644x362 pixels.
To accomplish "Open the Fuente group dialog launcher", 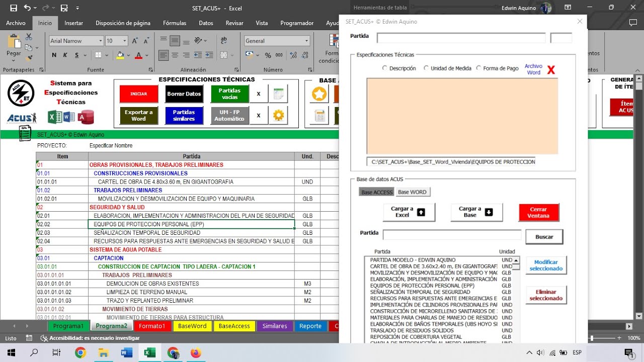I will pos(151,70).
